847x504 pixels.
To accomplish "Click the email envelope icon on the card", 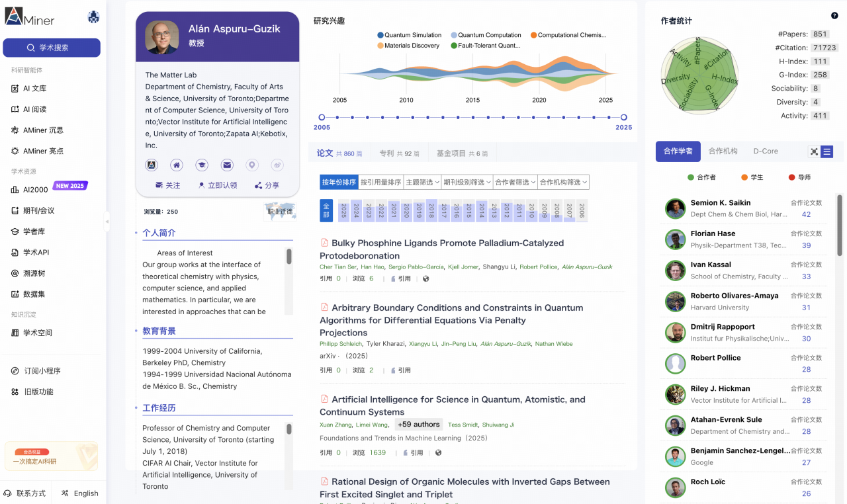I will (227, 165).
